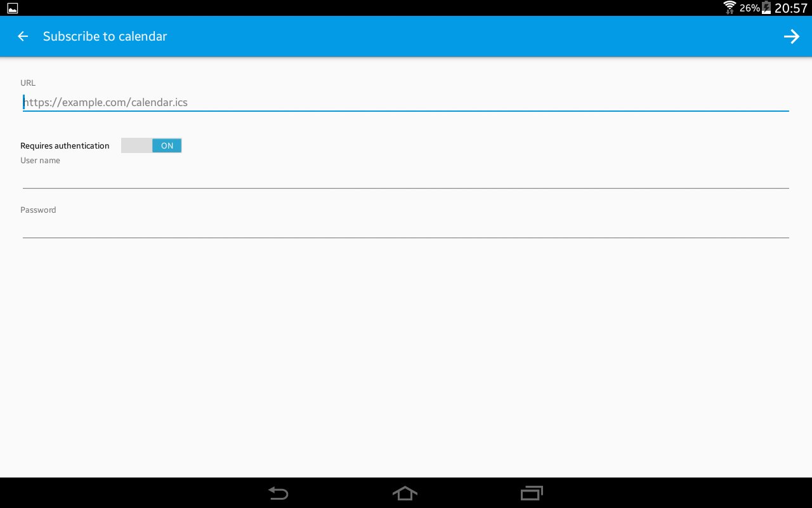Image resolution: width=812 pixels, height=508 pixels.
Task: Tap the battery indicator icon
Action: (766, 8)
